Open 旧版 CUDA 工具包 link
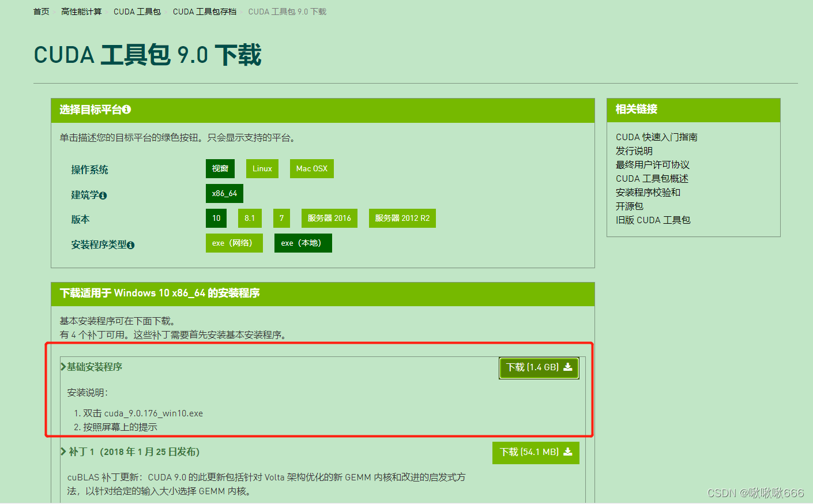813x504 pixels. [653, 220]
